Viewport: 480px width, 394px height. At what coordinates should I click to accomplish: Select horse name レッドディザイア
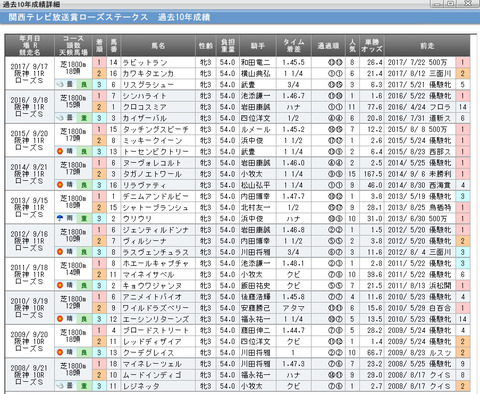tap(152, 342)
